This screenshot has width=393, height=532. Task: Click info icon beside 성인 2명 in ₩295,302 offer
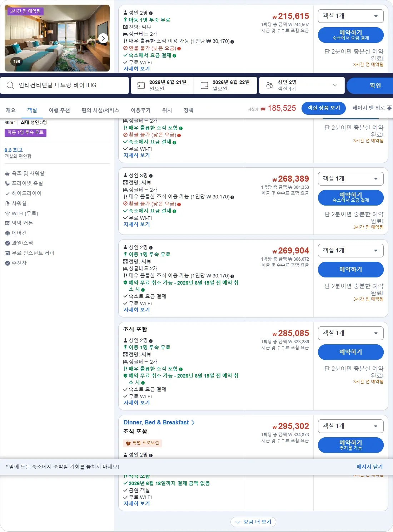pos(151,455)
